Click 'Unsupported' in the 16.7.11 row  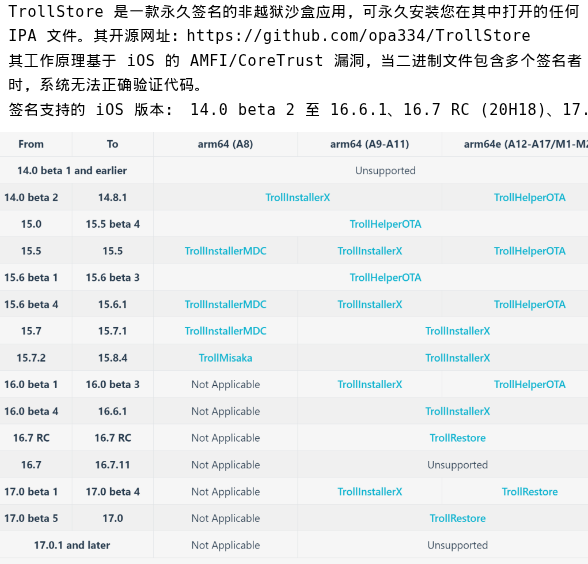(458, 465)
